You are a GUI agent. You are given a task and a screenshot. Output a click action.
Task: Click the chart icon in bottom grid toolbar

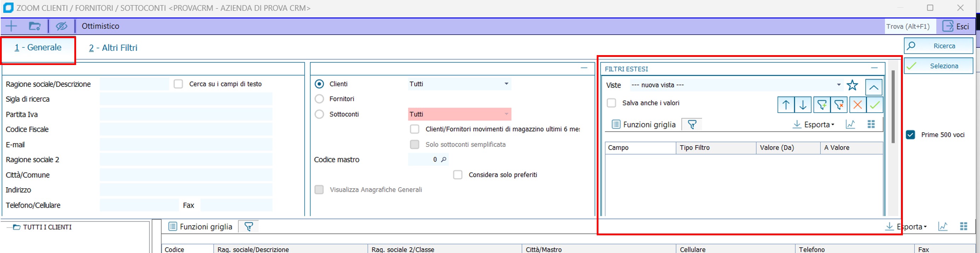click(x=943, y=227)
